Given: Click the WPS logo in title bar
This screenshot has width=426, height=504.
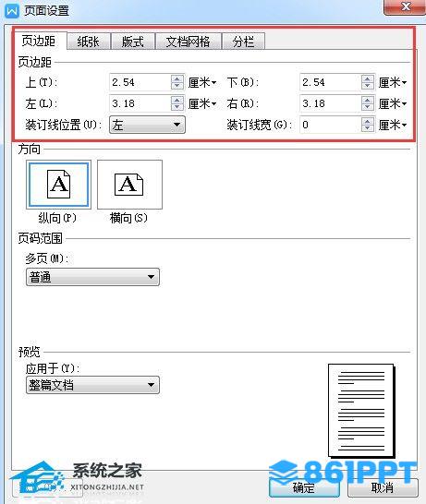Looking at the screenshot, I should (12, 10).
